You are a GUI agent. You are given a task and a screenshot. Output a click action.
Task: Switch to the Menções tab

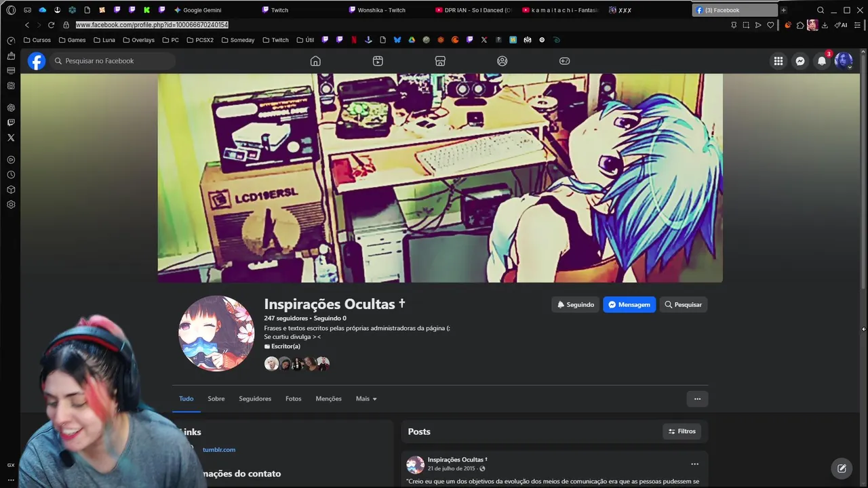(x=329, y=399)
